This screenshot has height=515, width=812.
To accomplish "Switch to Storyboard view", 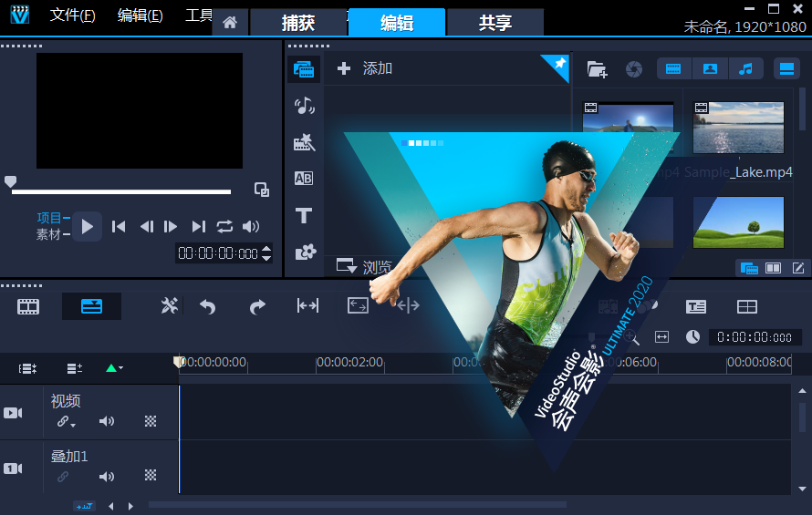I will (28, 306).
